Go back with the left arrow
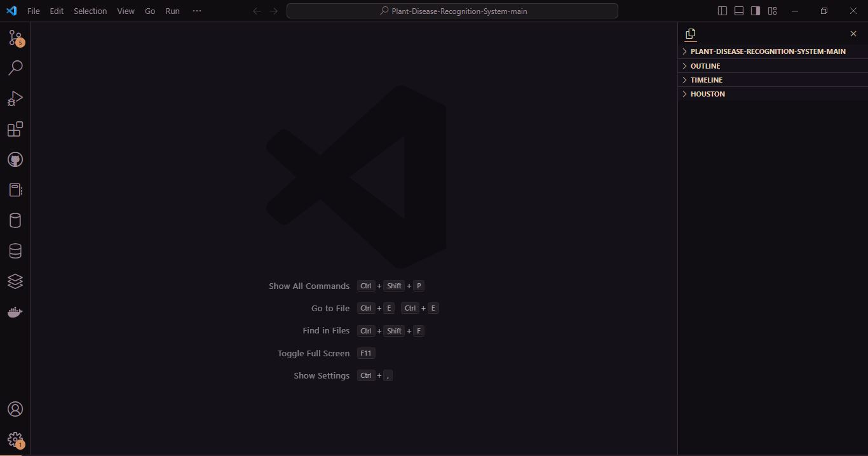 tap(257, 11)
